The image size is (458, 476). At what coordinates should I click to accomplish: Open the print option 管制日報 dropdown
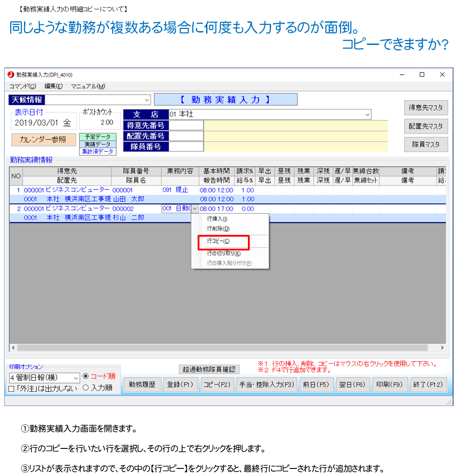pyautogui.click(x=76, y=378)
